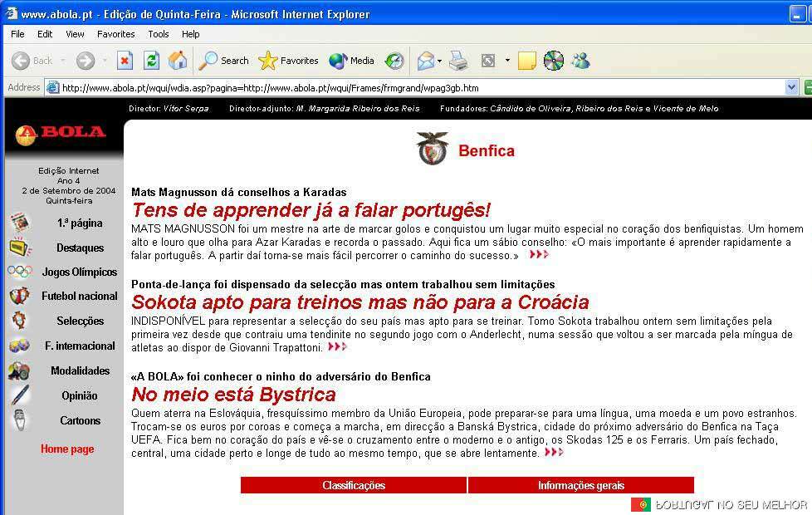Click the icon beside Cartoons
The width and height of the screenshot is (812, 515).
coord(20,420)
